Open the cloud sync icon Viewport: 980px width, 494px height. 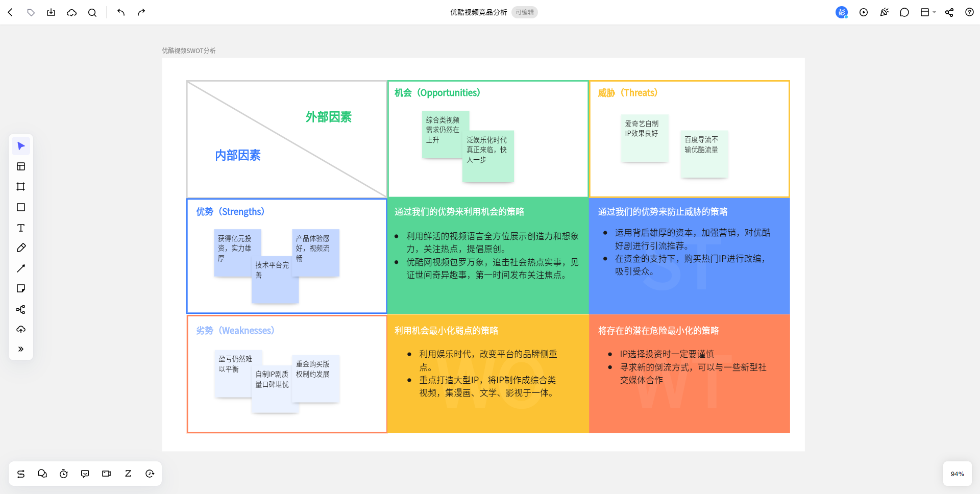[71, 12]
